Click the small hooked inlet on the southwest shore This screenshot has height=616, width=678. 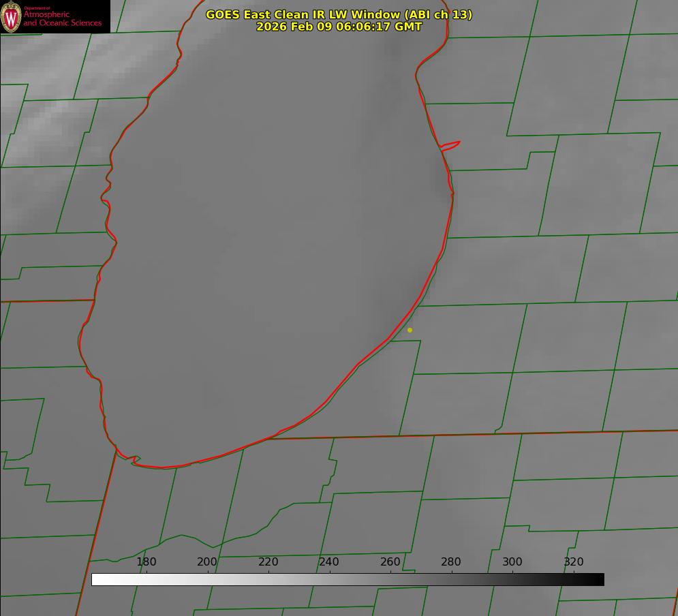coord(135,460)
